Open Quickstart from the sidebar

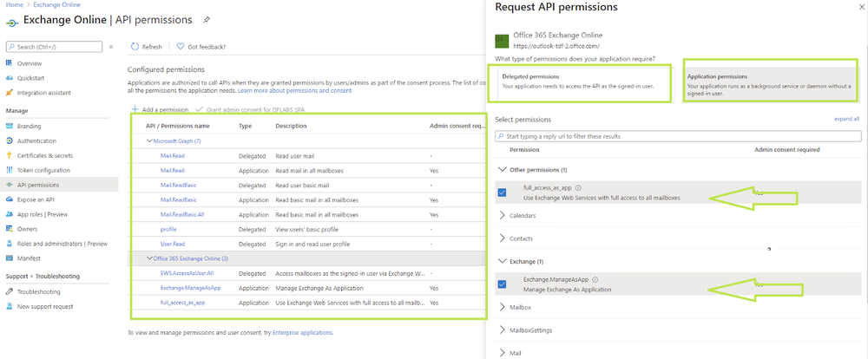tap(9, 77)
